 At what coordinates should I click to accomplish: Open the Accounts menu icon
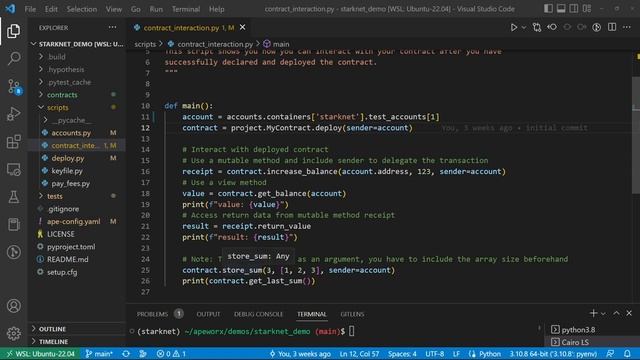(13, 306)
